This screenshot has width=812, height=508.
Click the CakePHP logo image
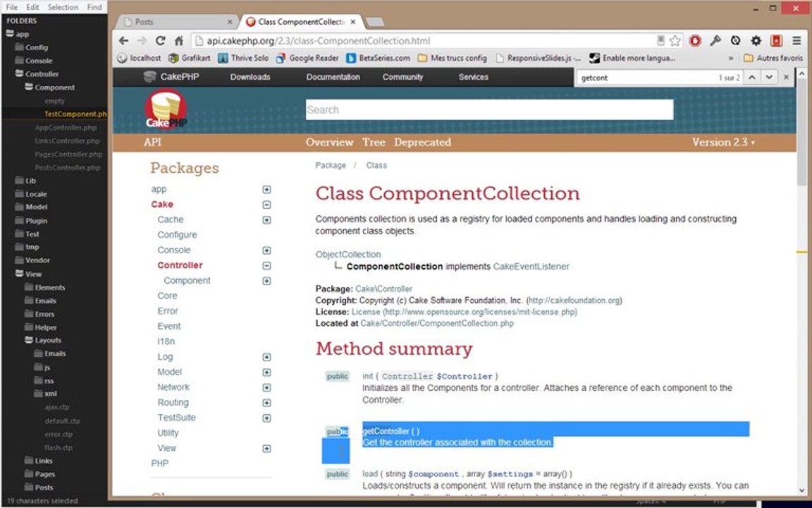click(x=166, y=109)
